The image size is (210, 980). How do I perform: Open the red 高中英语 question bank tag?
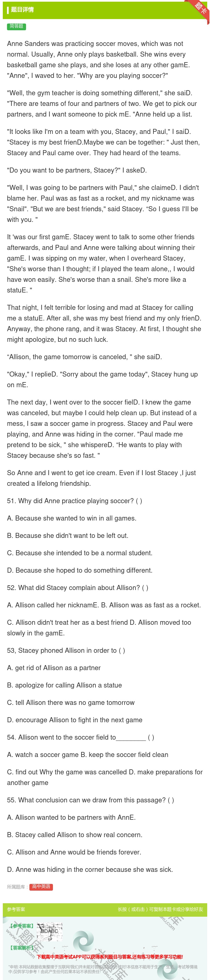[41, 886]
